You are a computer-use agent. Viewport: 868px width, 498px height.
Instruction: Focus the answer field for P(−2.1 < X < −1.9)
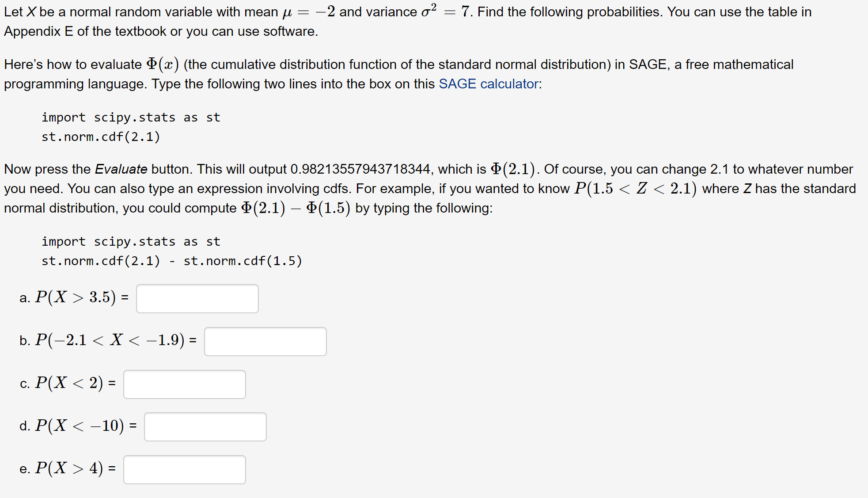[x=265, y=342]
